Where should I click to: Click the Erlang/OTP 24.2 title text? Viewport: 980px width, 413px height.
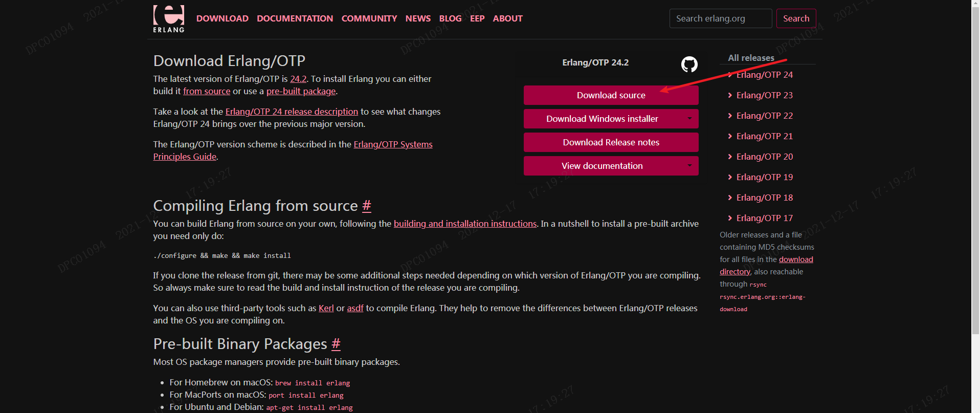click(x=595, y=62)
